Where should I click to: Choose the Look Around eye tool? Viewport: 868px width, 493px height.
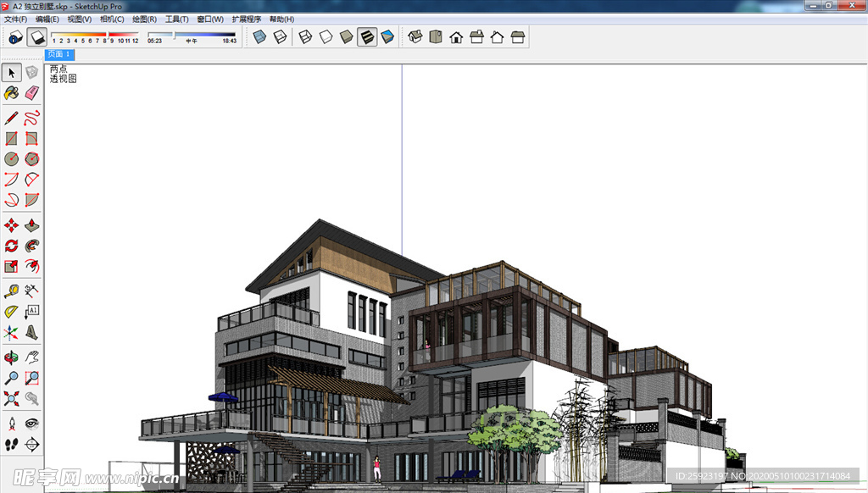[x=32, y=424]
